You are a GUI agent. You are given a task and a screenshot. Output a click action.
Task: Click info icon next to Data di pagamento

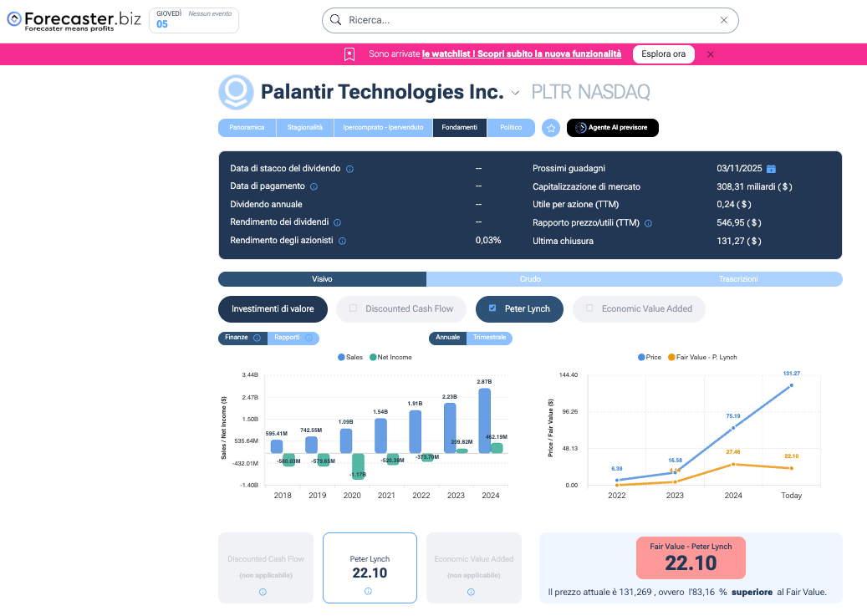[314, 186]
